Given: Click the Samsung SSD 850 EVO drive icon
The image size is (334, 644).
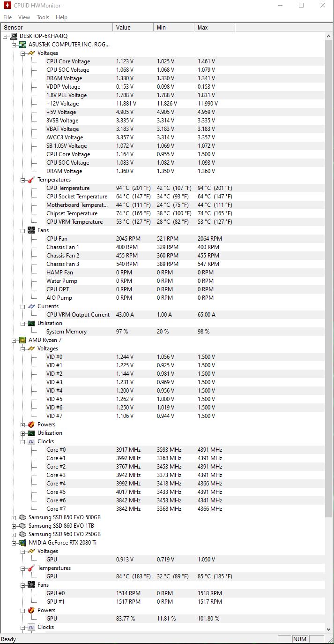Looking at the screenshot, I should (22, 517).
